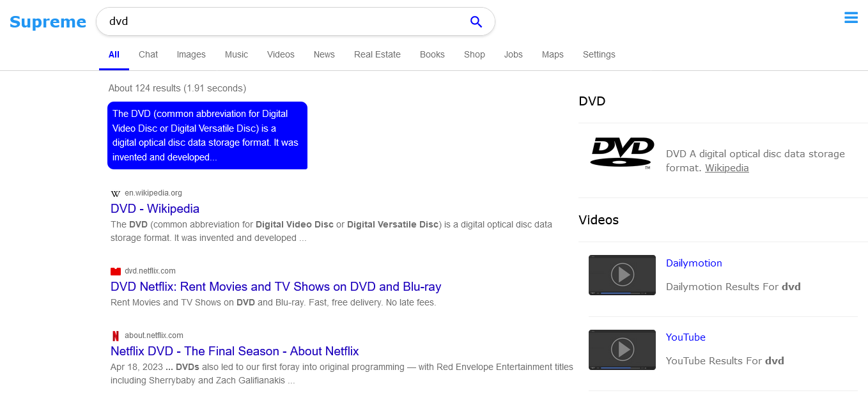Switch to the Books tab
This screenshot has height=393, width=868.
(x=432, y=54)
